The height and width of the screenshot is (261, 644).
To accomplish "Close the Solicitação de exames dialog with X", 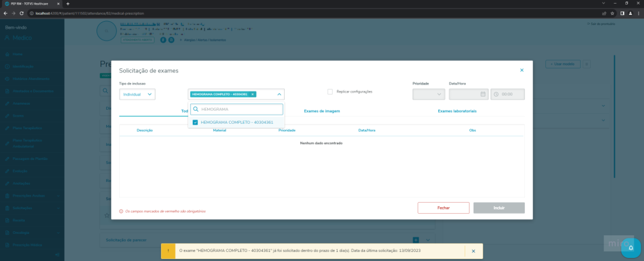I will (522, 70).
